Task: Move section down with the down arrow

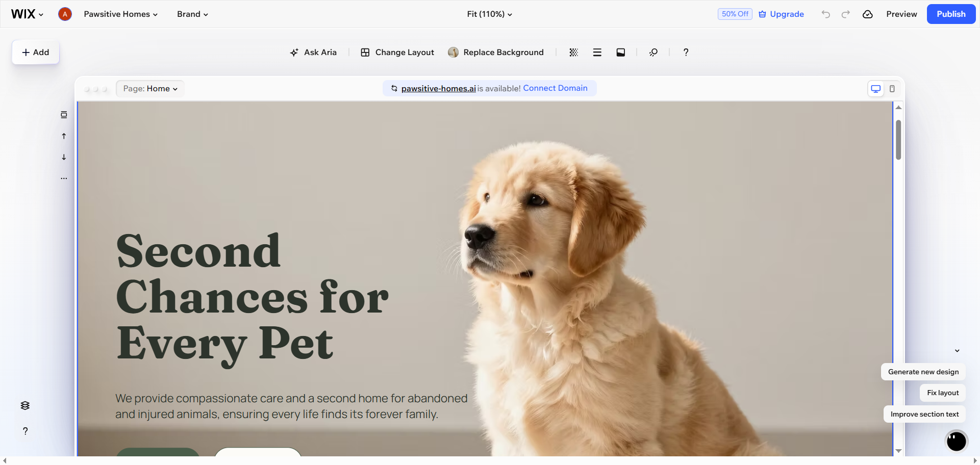Action: pos(64,157)
